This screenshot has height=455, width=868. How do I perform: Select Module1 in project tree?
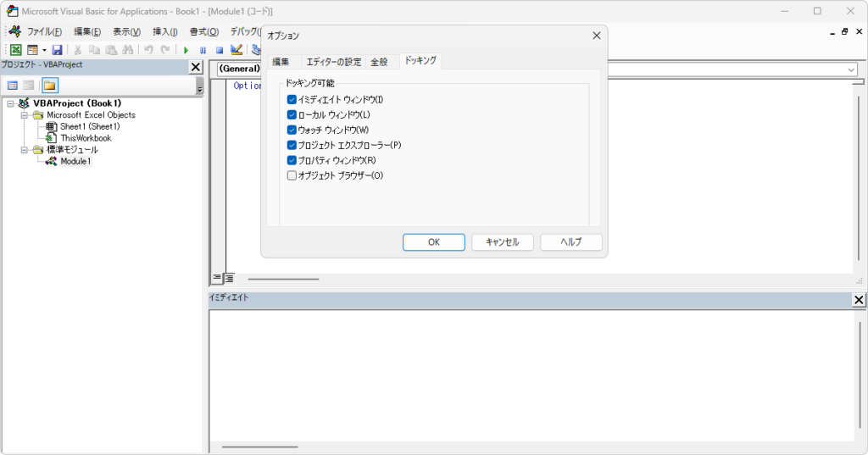(x=75, y=162)
